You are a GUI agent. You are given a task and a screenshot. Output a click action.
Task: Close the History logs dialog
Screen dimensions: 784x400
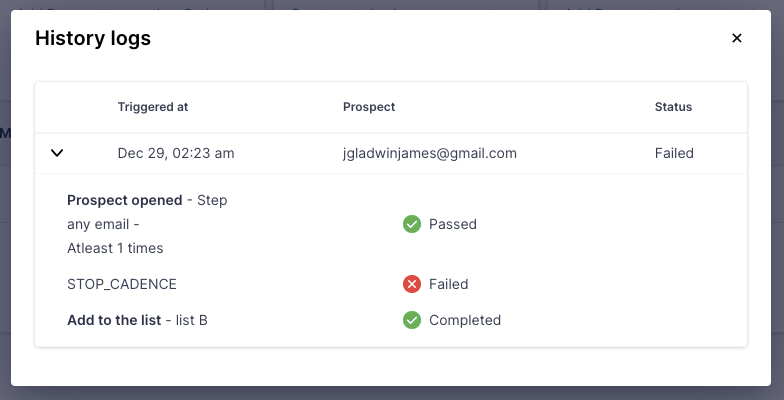737,38
